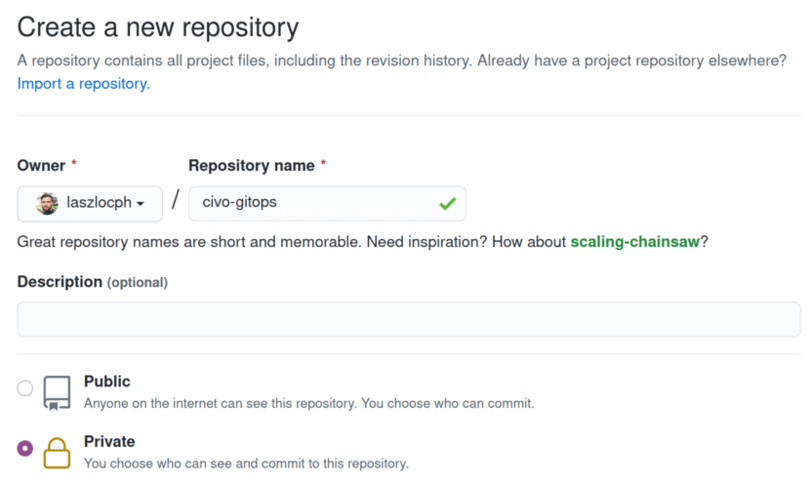The width and height of the screenshot is (810, 488).
Task: Select the Private radio button
Action: [25, 448]
